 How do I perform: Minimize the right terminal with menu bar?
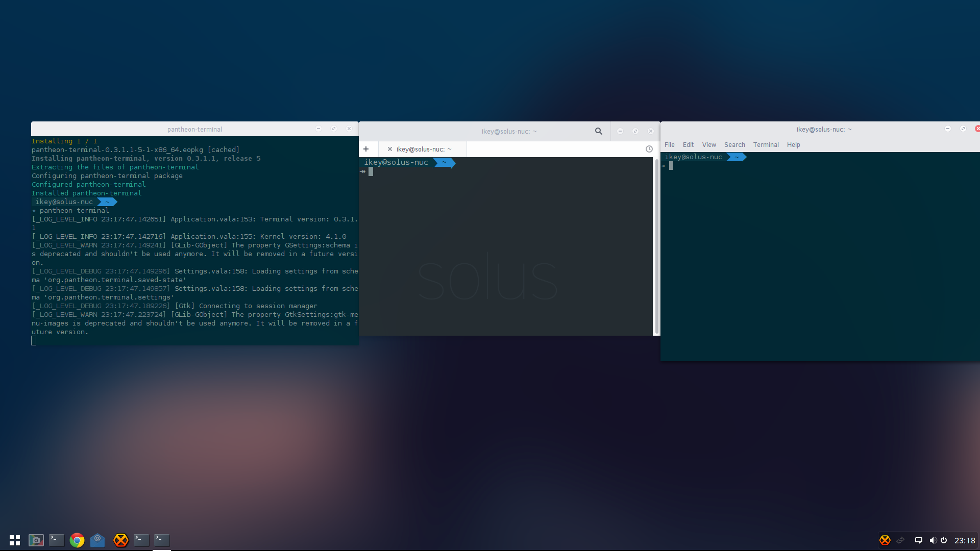pyautogui.click(x=948, y=129)
